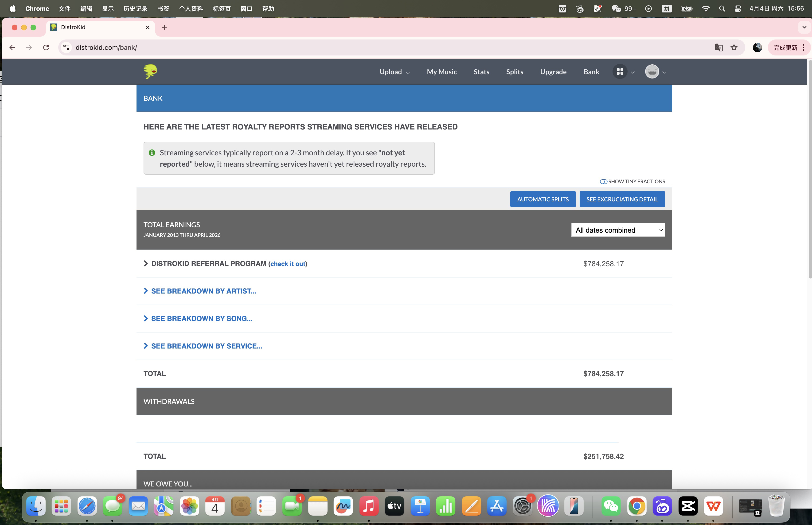Screen dimensions: 812x525
Task: Expand the DistroKid Referral Program row
Action: click(208, 263)
